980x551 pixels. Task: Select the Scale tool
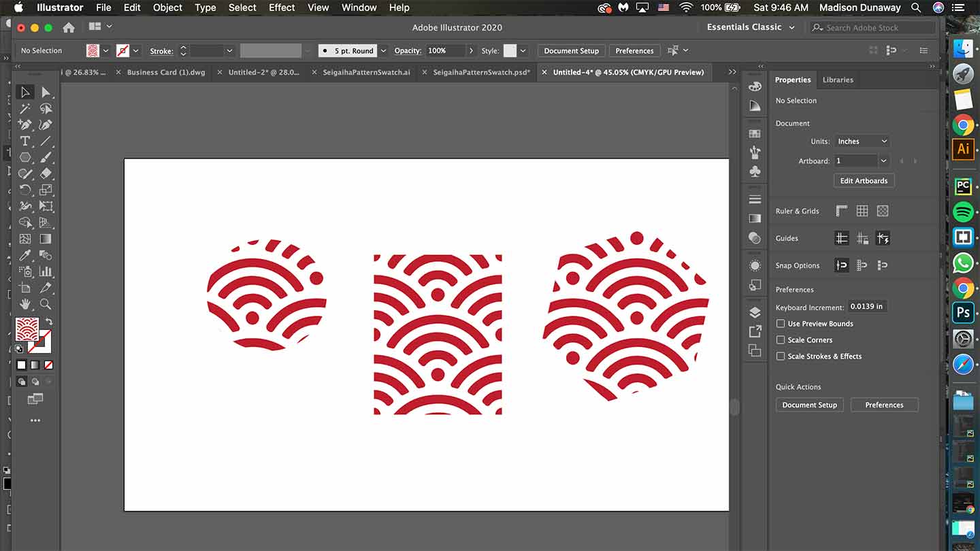[x=46, y=190]
